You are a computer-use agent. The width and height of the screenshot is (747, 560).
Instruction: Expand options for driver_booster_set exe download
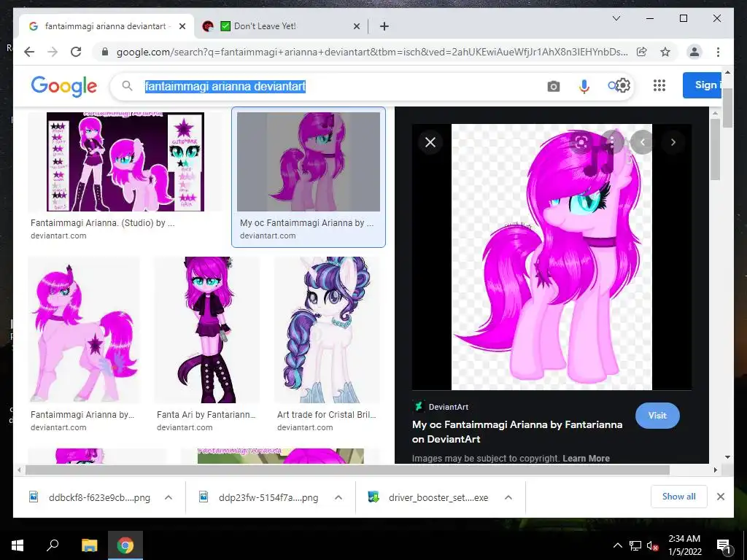pos(508,497)
